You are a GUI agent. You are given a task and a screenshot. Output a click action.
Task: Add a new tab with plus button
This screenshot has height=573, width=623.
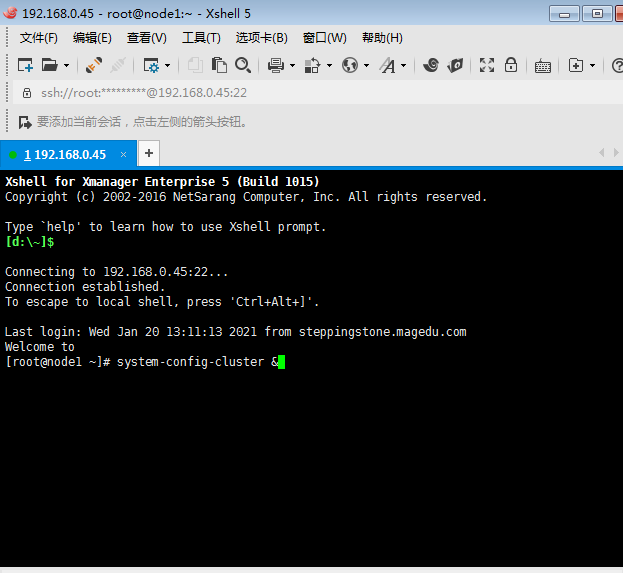149,153
